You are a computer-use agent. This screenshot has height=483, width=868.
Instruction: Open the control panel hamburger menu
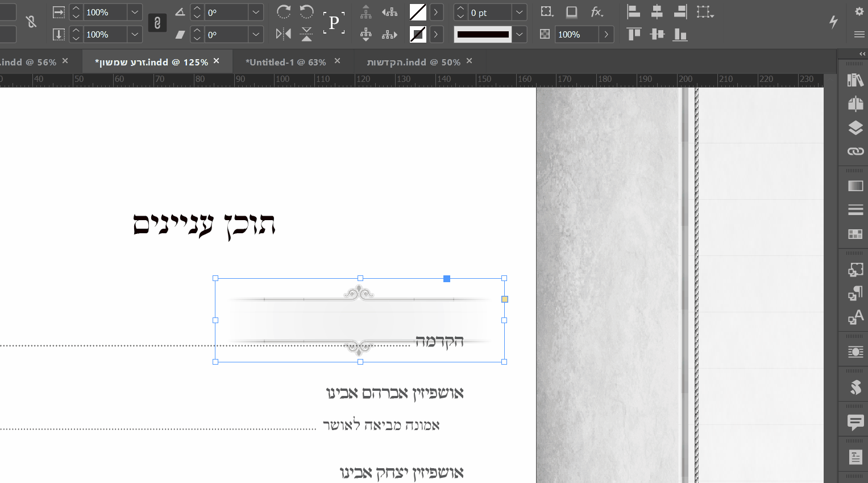click(x=859, y=35)
